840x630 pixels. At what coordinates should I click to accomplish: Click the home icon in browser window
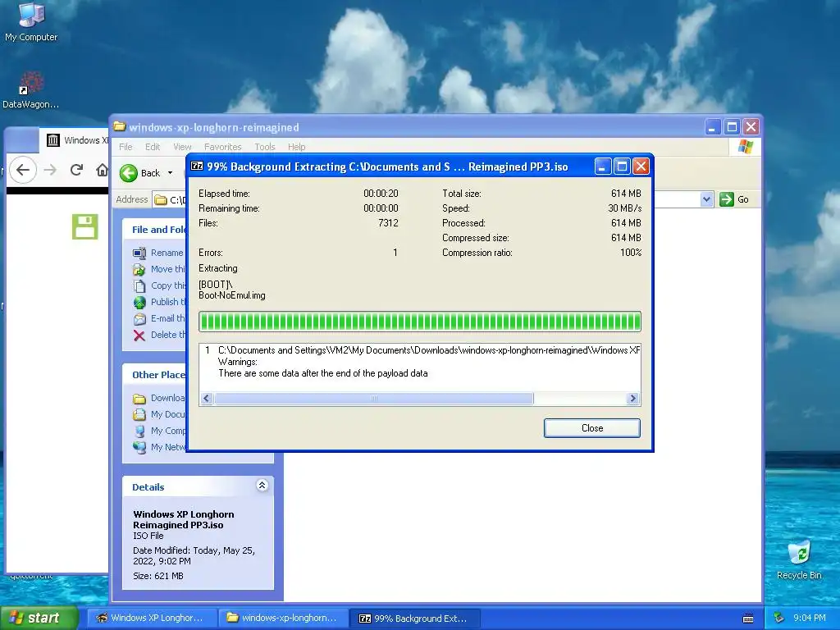[102, 171]
